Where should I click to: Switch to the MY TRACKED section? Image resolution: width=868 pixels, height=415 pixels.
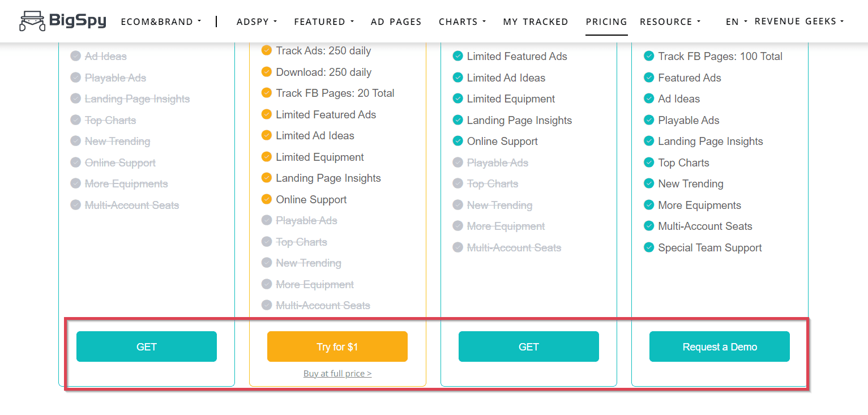coord(536,22)
